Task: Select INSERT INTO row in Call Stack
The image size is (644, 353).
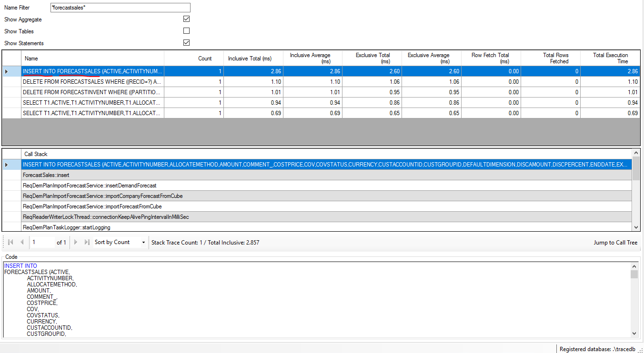Action: click(327, 165)
